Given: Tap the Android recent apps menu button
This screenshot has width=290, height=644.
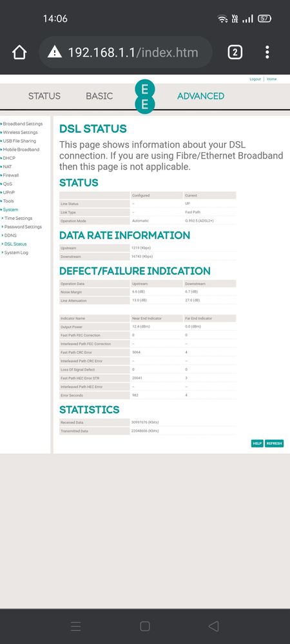Looking at the screenshot, I should 76,626.
